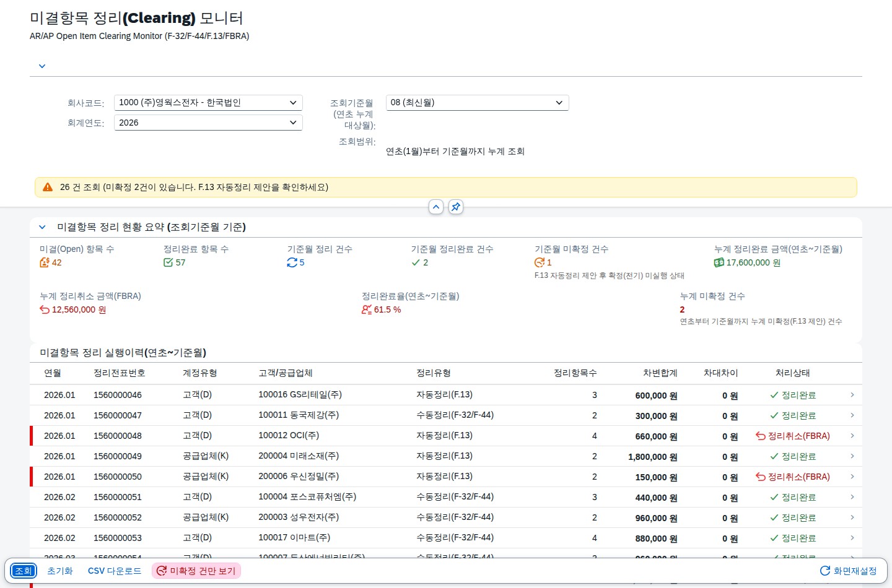Select vendor cell 200003 성우전자(주)
Viewport: 892px width, 588px height.
[299, 517]
